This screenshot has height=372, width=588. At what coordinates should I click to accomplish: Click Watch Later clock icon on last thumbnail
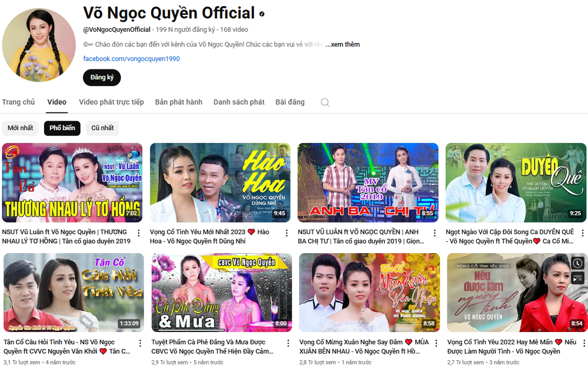coord(577,263)
